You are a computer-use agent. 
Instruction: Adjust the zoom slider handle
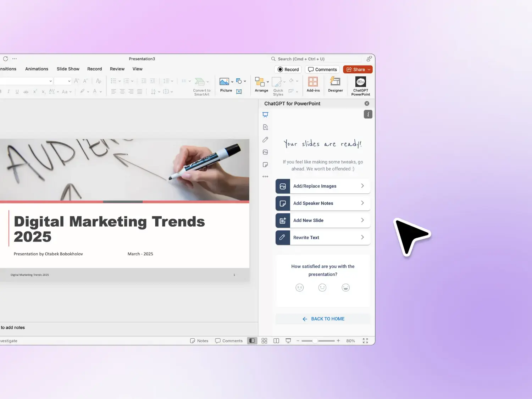click(x=315, y=341)
